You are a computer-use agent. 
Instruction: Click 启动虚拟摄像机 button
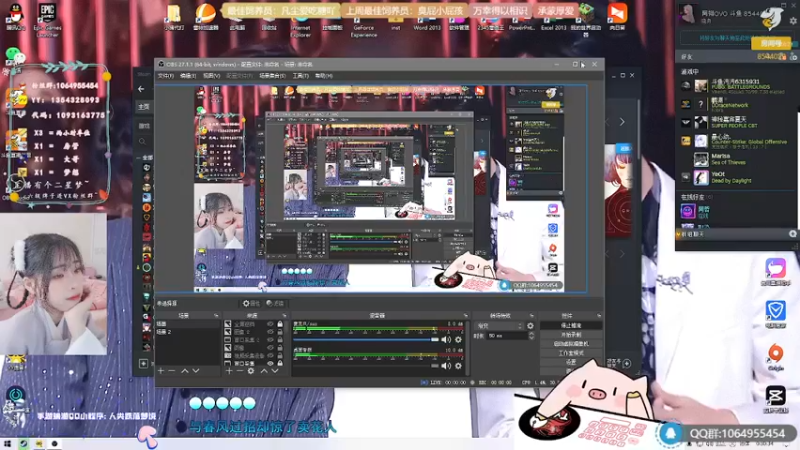571,344
